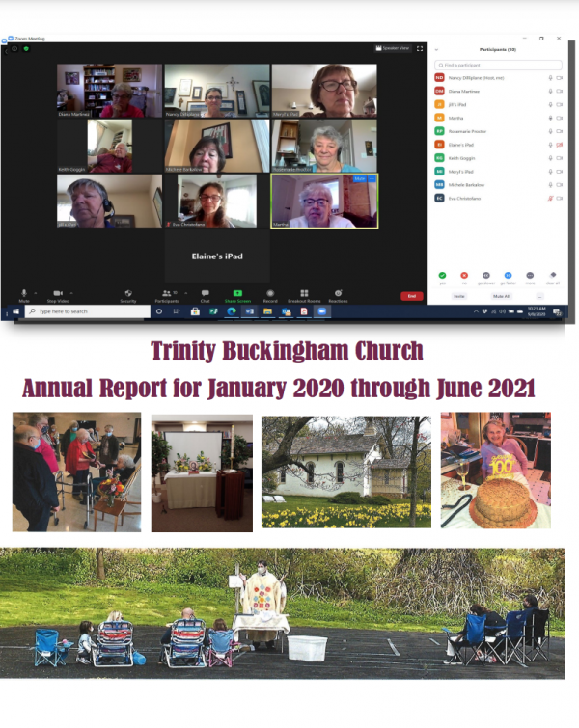This screenshot has height=728, width=579.
Task: Select Nancy Dilliplane (Host, me) in participant list
Action: click(x=498, y=78)
